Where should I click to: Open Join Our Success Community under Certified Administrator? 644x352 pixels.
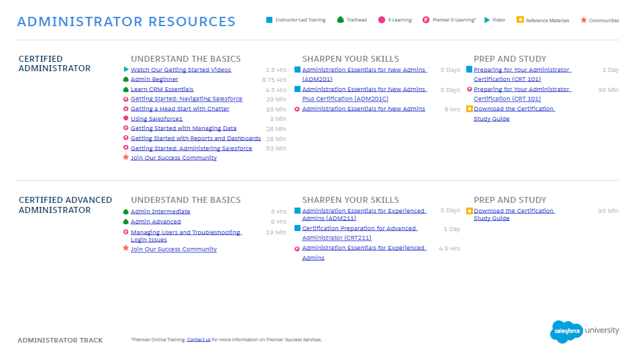pyautogui.click(x=174, y=158)
